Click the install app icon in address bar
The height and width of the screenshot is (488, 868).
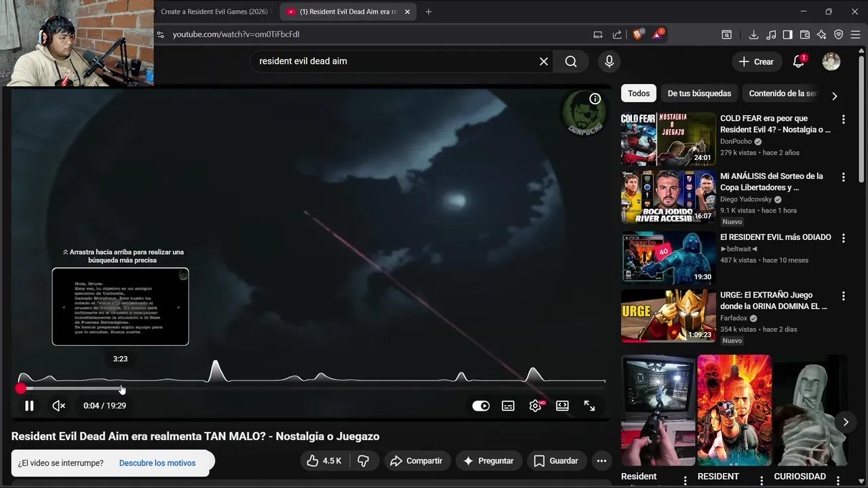pyautogui.click(x=597, y=35)
